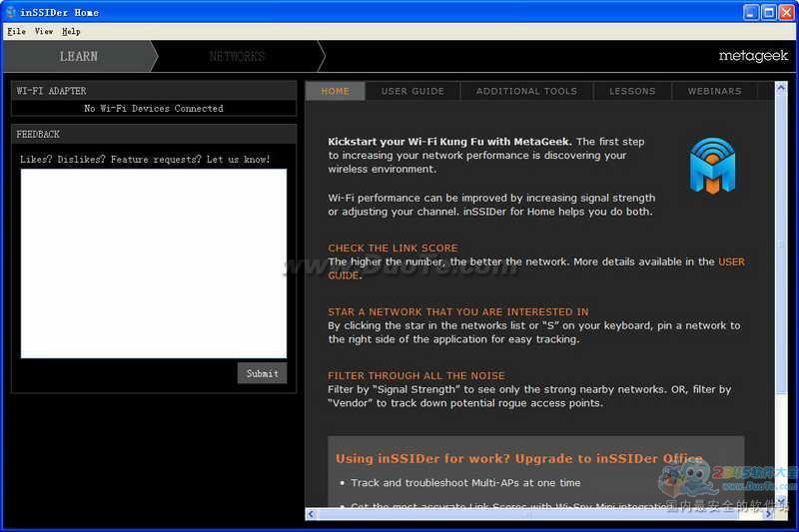Open the ADDITIONAL TOOLS tab
The width and height of the screenshot is (799, 532).
tap(526, 91)
